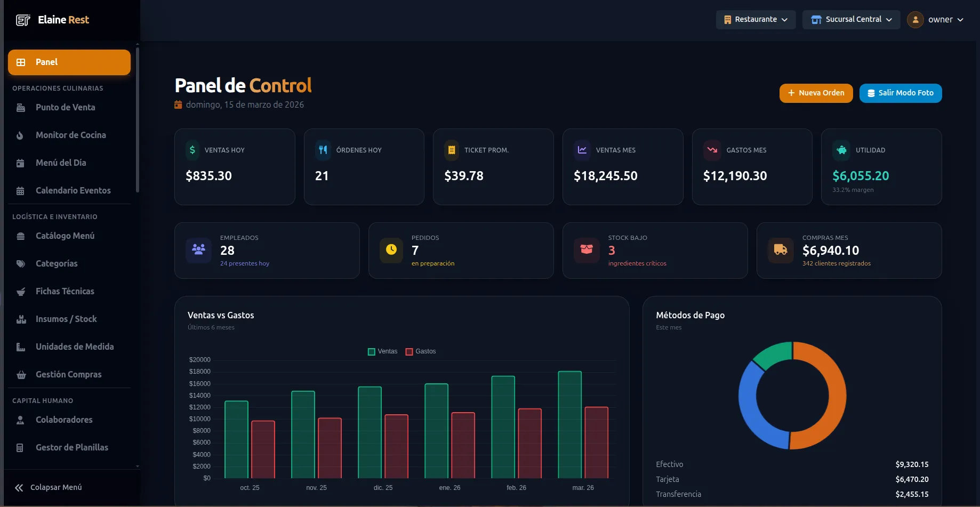Click the Unidades de Medida ruler icon

(21, 347)
